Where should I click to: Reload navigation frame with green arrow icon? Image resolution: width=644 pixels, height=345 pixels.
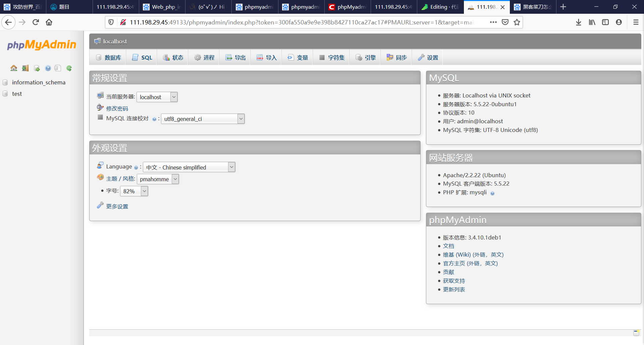[69, 68]
